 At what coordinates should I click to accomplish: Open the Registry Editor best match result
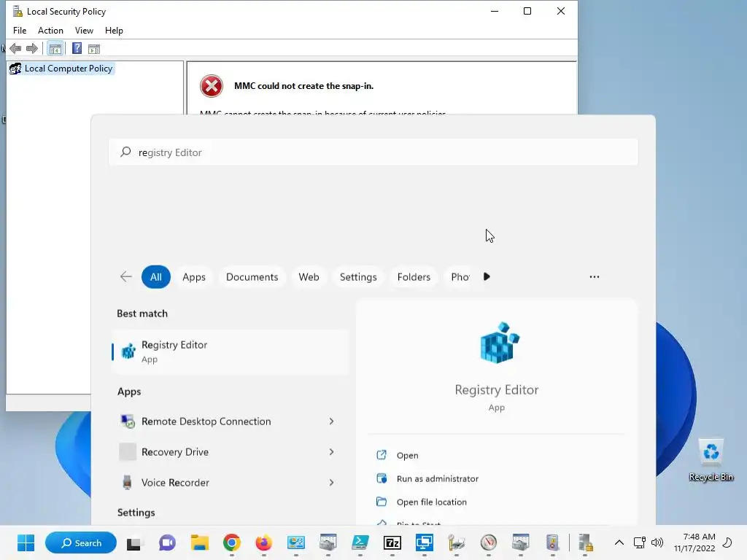(x=231, y=351)
